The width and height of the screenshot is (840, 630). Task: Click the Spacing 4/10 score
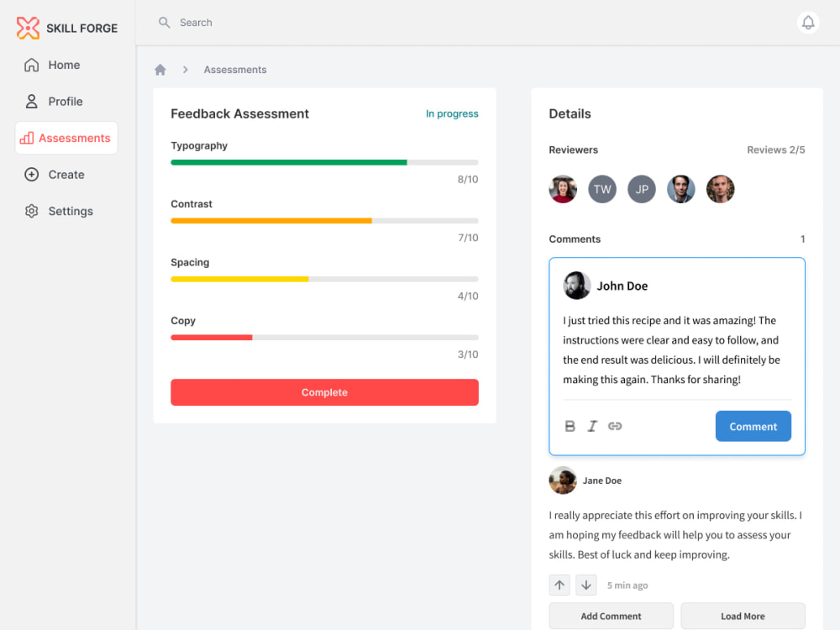[468, 297]
